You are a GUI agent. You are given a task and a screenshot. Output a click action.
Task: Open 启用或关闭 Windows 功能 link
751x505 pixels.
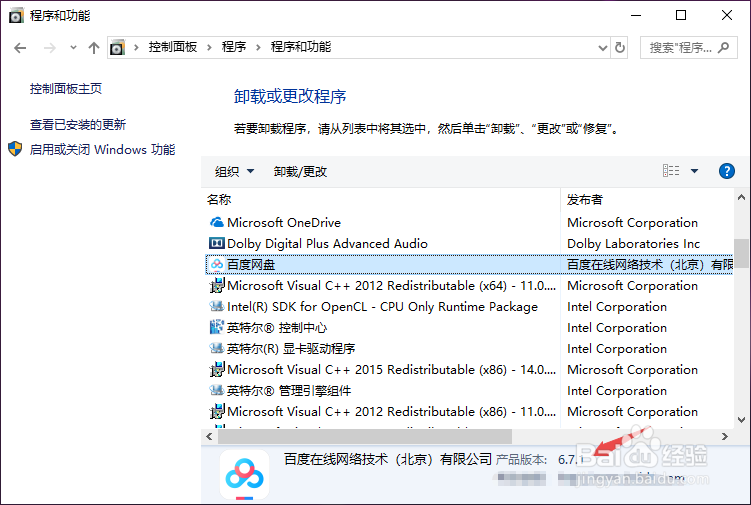pos(102,150)
